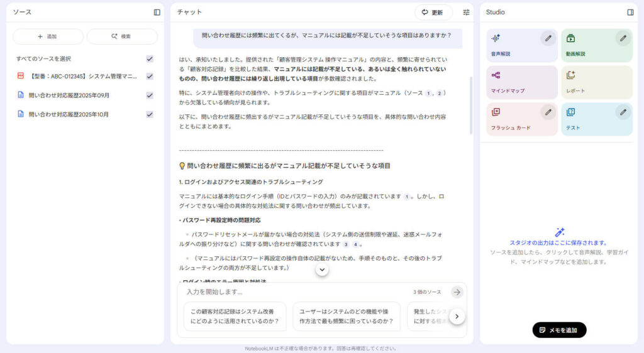Click the magic wand icon in Studio

pos(559,232)
